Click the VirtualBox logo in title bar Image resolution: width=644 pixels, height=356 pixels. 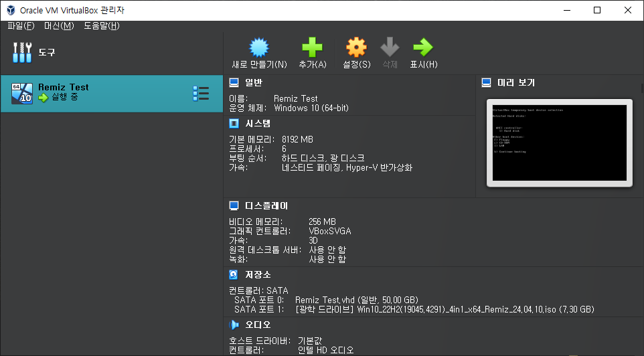pyautogui.click(x=11, y=10)
